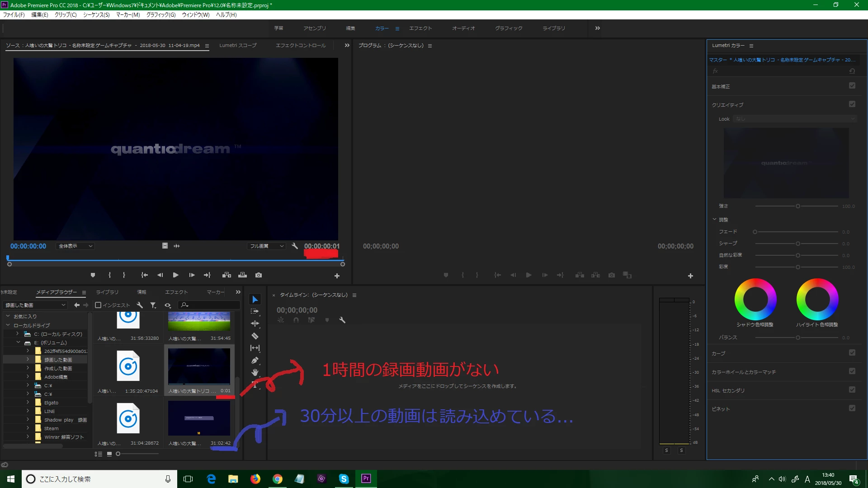
Task: Toggle the ビネット section checkbox
Action: tap(852, 408)
